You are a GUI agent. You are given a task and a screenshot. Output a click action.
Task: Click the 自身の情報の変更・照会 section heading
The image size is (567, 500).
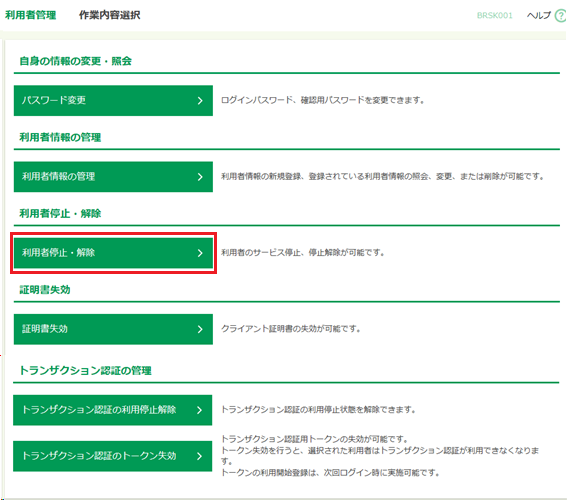75,61
